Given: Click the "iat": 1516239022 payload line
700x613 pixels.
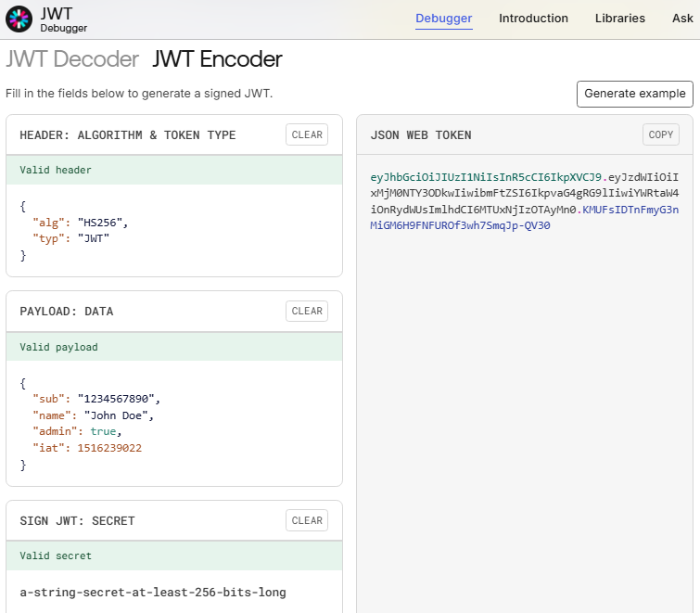Looking at the screenshot, I should (87, 448).
